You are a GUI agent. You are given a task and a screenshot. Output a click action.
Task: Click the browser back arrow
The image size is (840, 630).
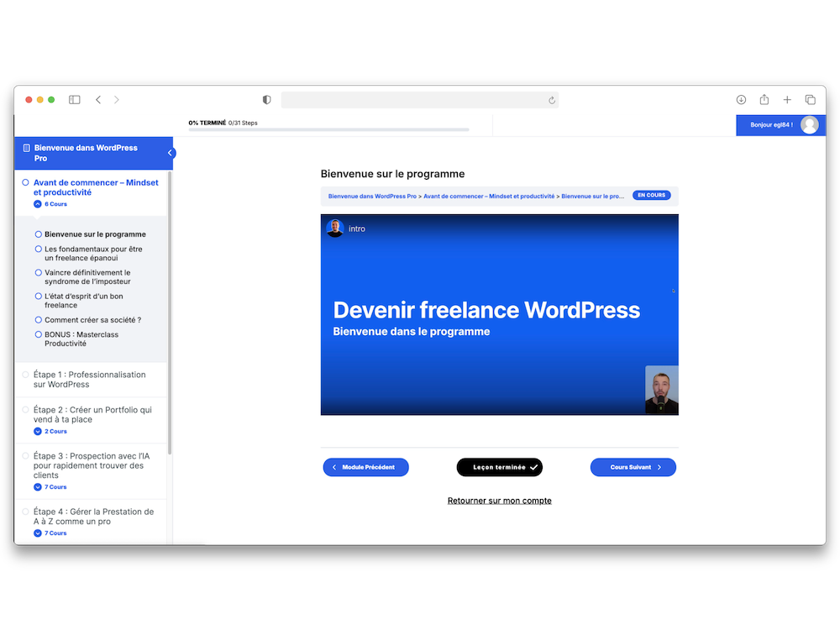click(98, 100)
